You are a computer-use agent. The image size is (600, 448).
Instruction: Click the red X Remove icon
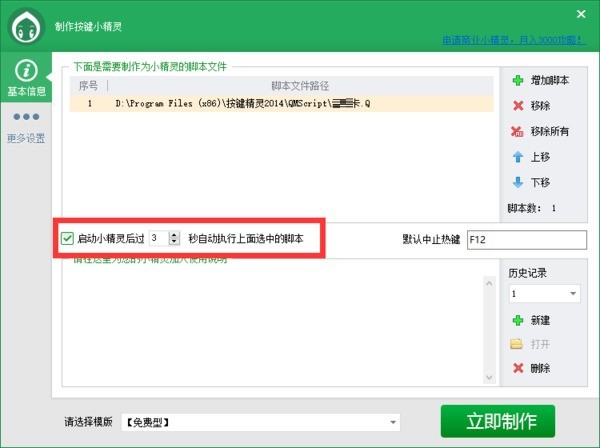pyautogui.click(x=517, y=106)
